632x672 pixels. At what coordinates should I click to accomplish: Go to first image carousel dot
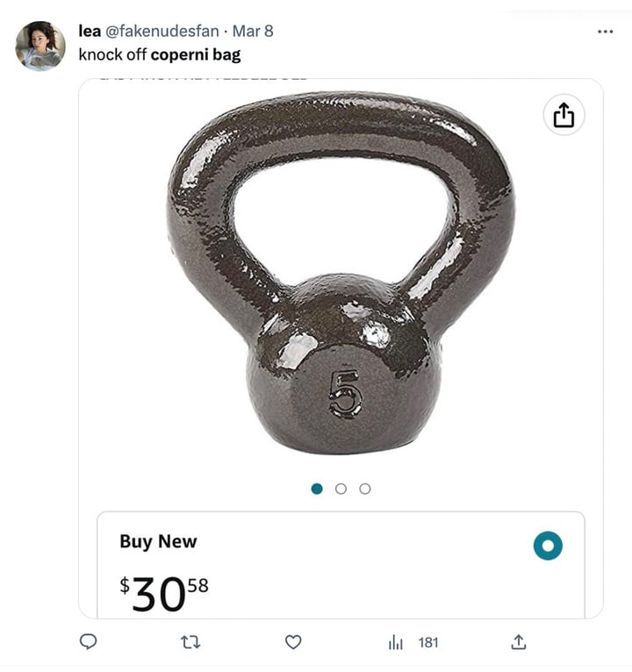pyautogui.click(x=317, y=489)
